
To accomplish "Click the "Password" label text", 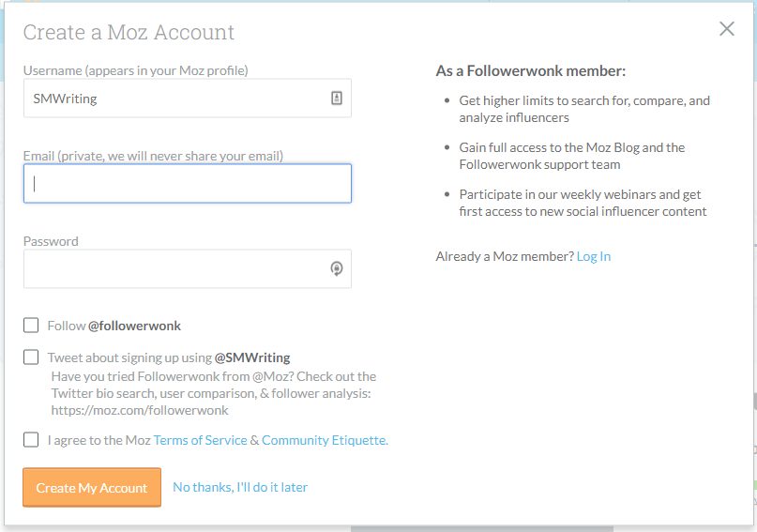I will 51,241.
